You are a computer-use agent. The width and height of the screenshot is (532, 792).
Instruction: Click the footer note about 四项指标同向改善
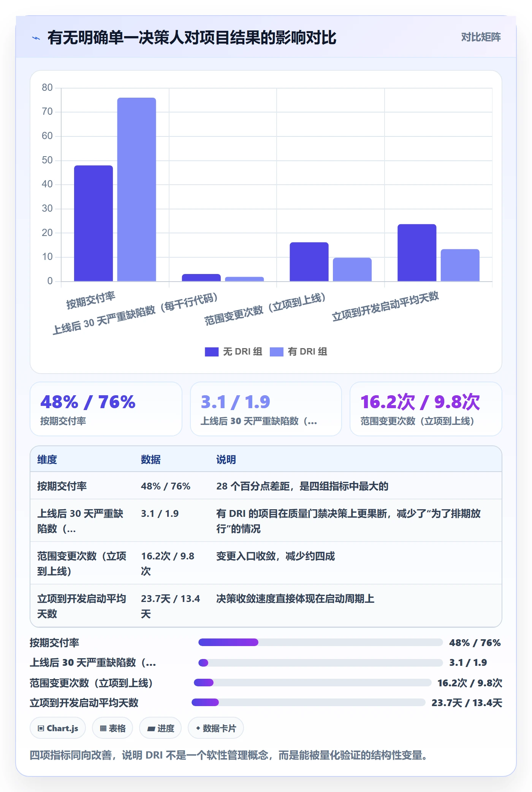pos(229,755)
